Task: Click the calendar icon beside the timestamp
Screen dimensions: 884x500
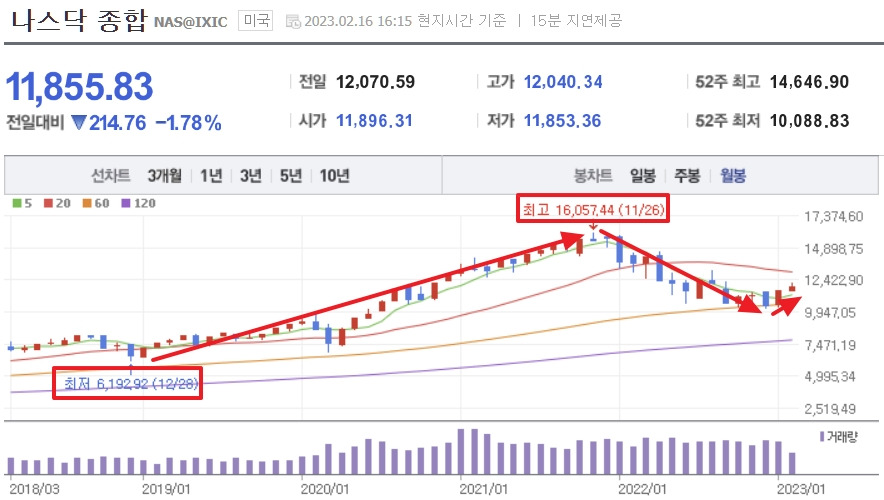Action: (293, 21)
